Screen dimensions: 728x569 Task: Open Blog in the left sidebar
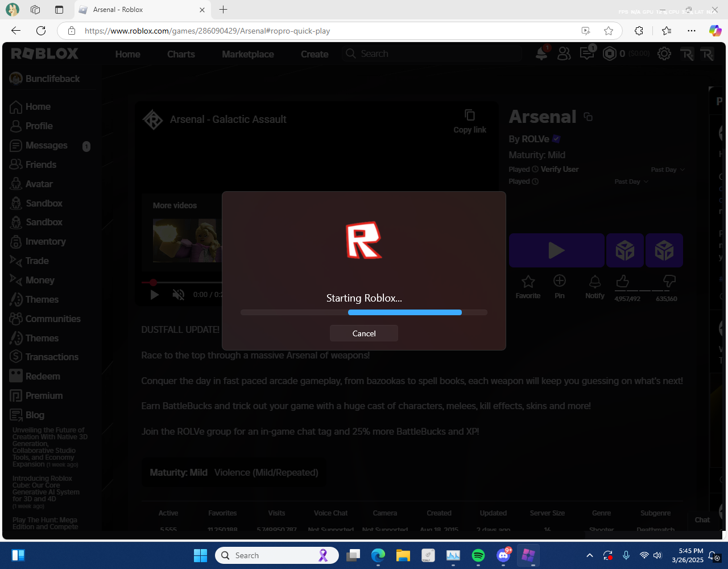click(27, 415)
